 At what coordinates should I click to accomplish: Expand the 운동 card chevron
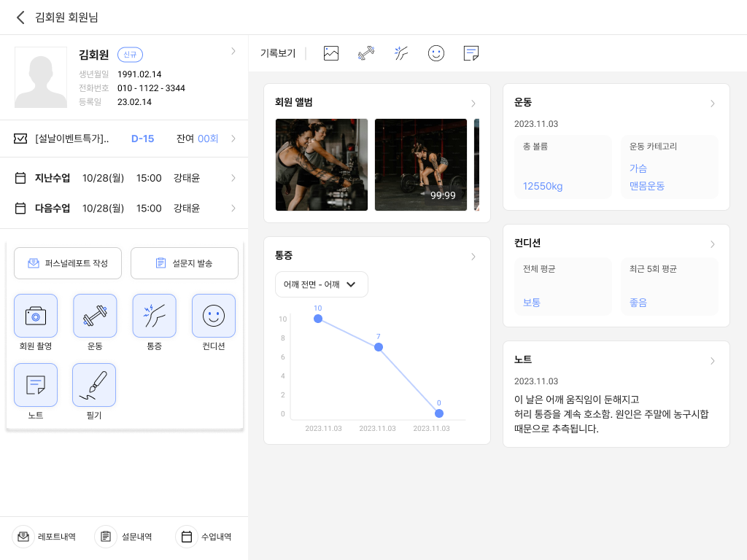[x=712, y=104]
